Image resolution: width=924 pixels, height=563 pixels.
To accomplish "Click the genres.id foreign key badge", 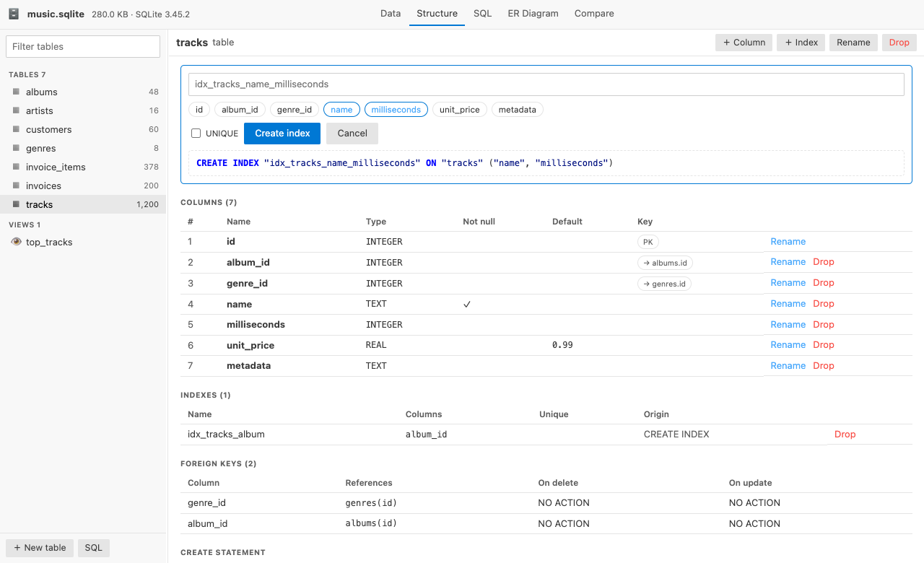I will (664, 284).
